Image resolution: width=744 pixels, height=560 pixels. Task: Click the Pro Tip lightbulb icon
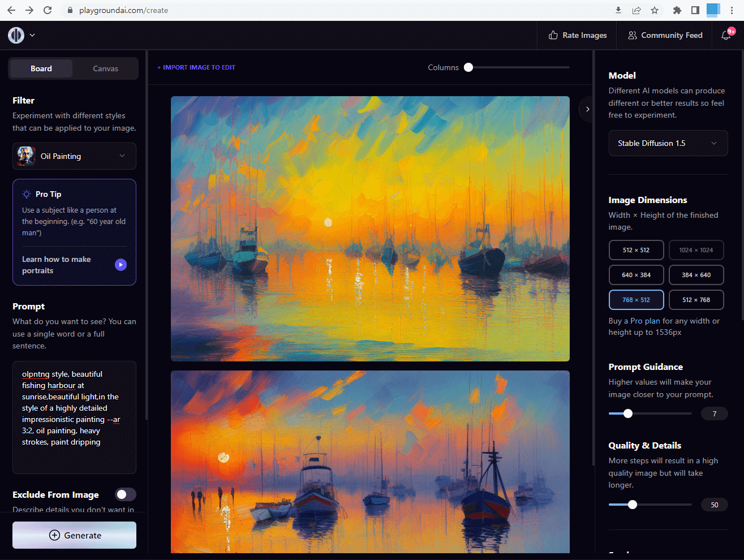tap(27, 194)
